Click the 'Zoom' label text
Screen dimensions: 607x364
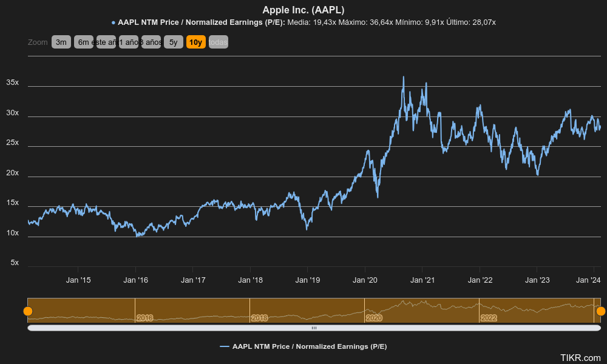point(38,42)
